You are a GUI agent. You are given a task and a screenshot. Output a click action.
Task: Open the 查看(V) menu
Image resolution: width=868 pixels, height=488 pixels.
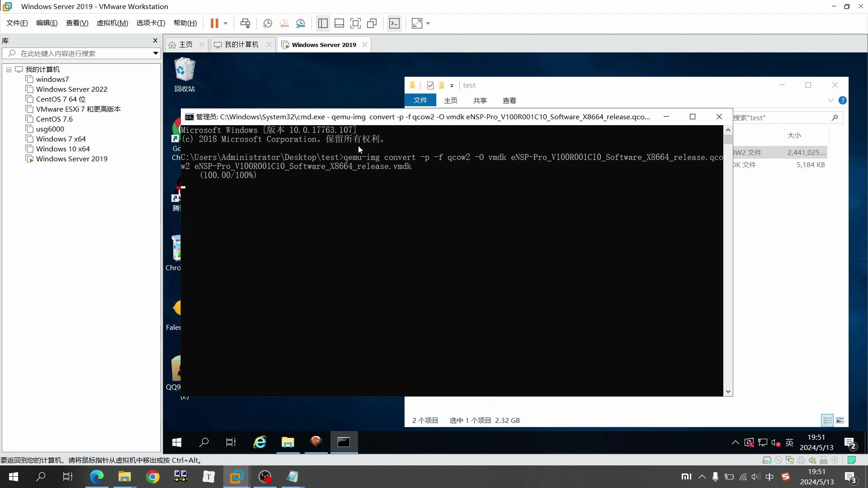(x=77, y=23)
